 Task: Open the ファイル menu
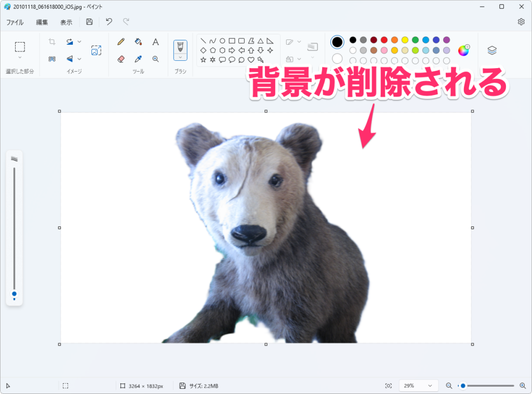tap(15, 22)
